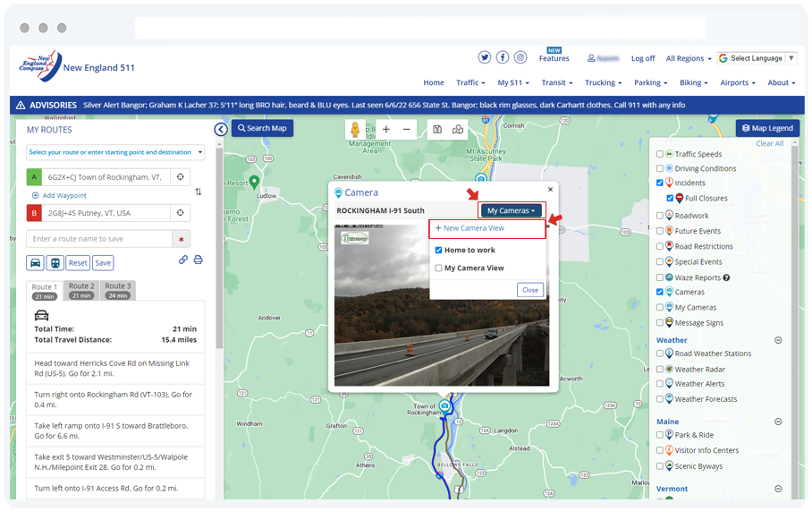Enable the Traffic Speeds layer
The width and height of the screenshot is (812, 520).
660,154
